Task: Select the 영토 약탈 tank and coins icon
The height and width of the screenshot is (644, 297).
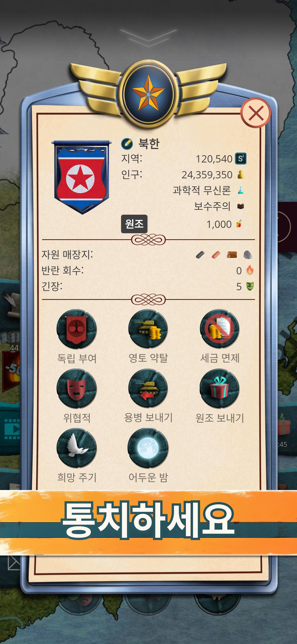Action: coord(148,329)
